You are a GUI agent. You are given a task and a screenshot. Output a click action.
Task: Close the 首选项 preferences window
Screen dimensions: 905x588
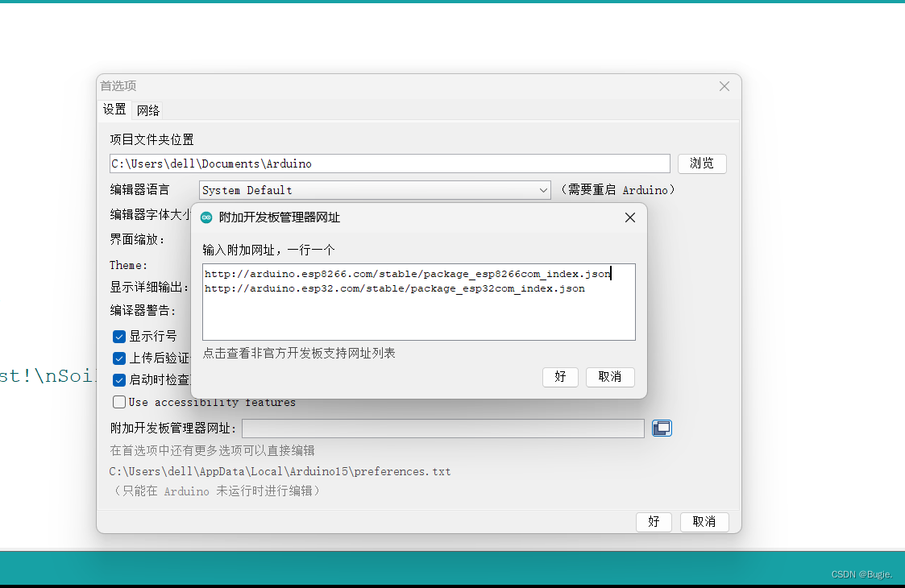coord(724,86)
